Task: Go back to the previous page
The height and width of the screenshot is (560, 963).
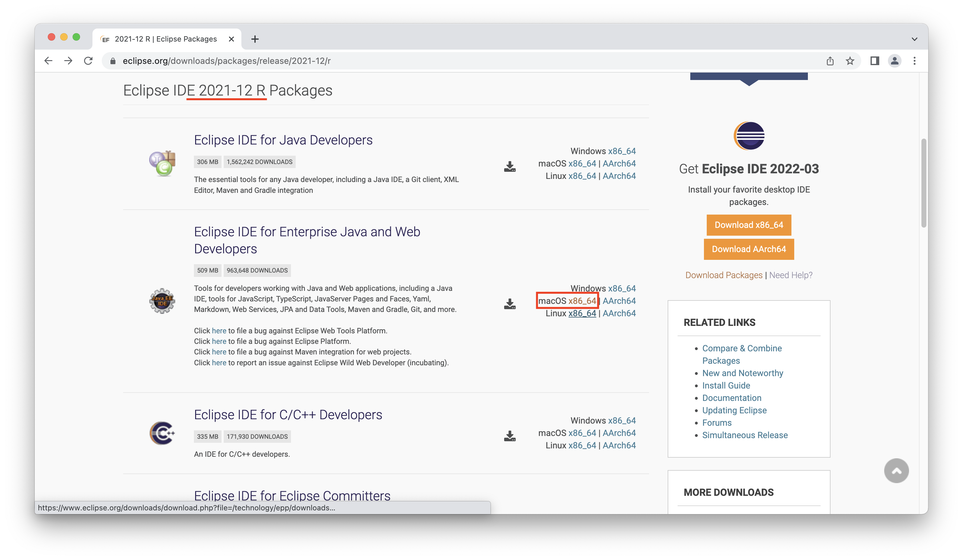Action: coord(48,61)
